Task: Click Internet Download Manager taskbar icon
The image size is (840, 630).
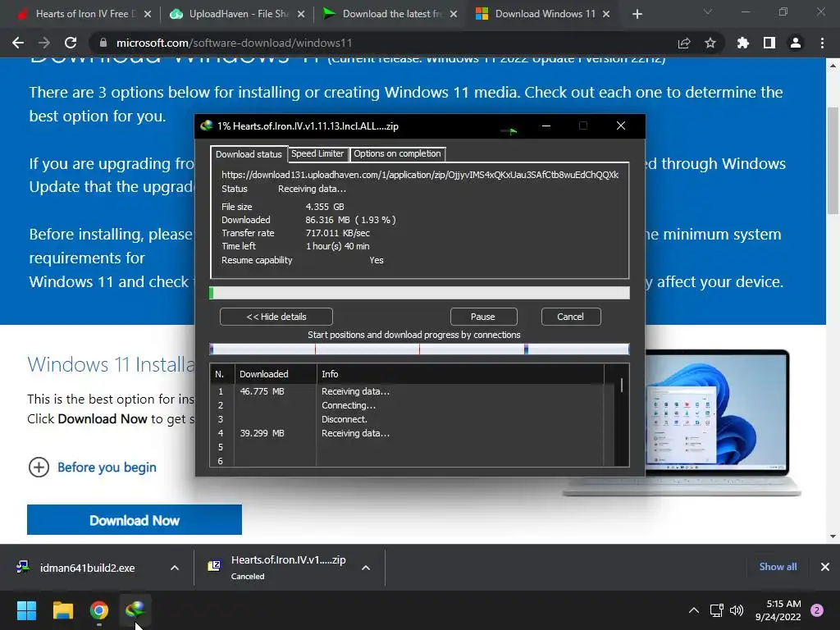Action: [135, 609]
